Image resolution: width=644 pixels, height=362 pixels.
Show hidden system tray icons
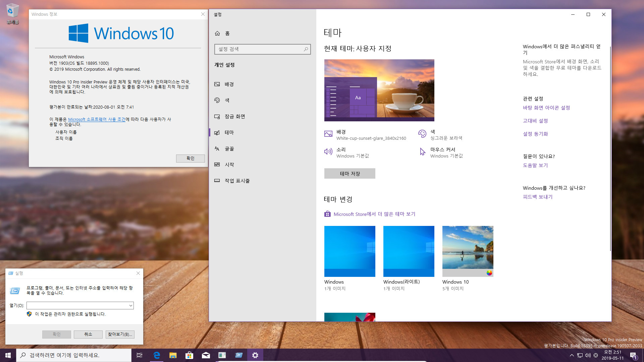point(572,355)
